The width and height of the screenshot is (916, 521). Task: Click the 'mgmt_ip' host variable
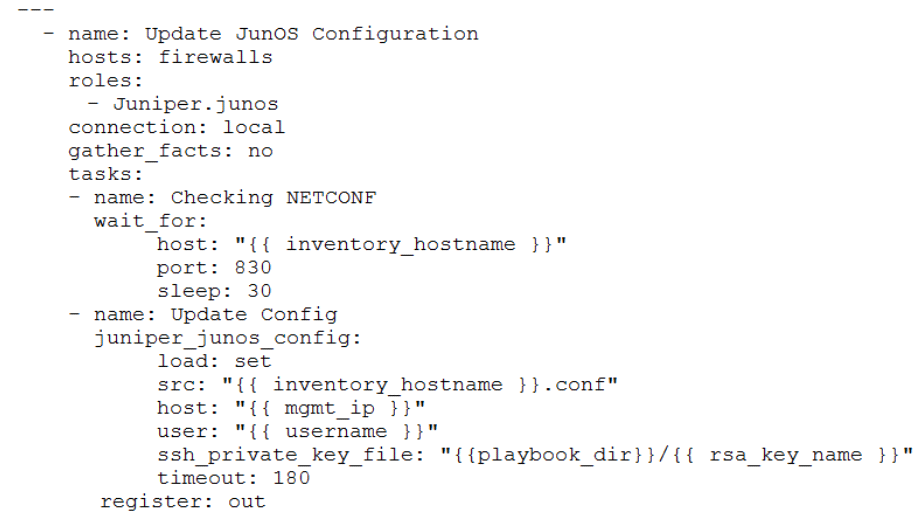click(330, 408)
